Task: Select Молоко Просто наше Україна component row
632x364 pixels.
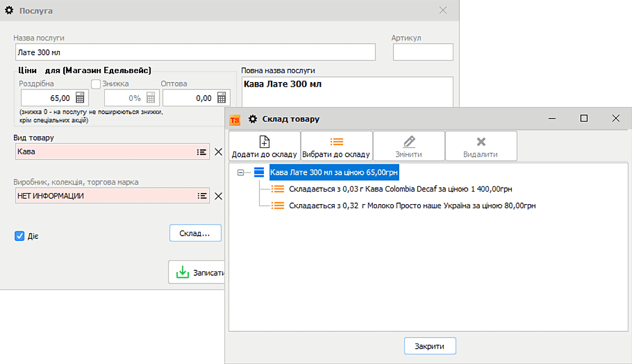Action: point(412,206)
